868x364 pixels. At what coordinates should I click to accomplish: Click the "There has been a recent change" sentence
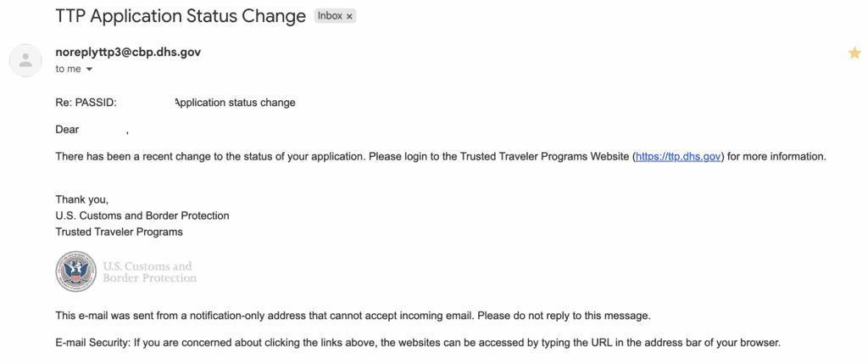(x=339, y=157)
